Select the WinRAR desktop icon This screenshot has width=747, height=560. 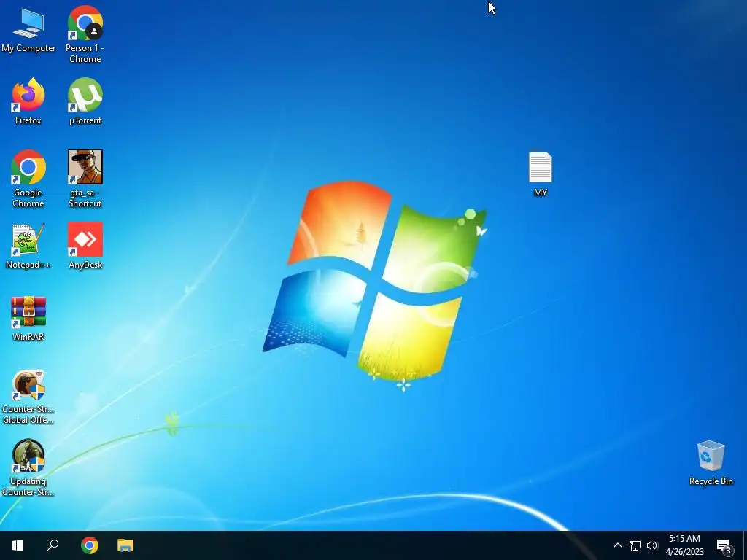pyautogui.click(x=28, y=318)
